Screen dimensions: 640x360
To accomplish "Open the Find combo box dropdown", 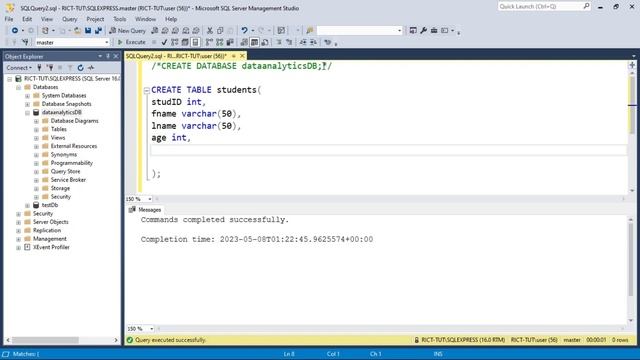I will click(x=399, y=31).
